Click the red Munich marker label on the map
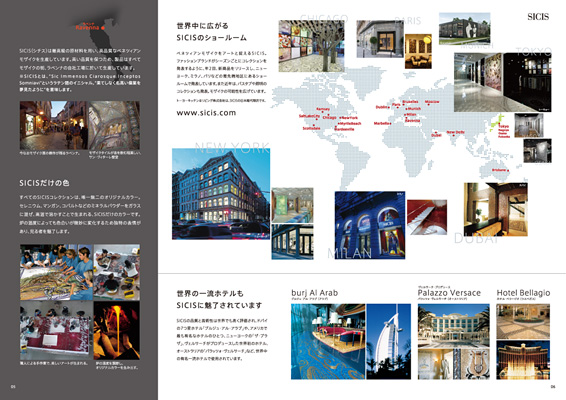The image size is (566, 400). click(414, 109)
